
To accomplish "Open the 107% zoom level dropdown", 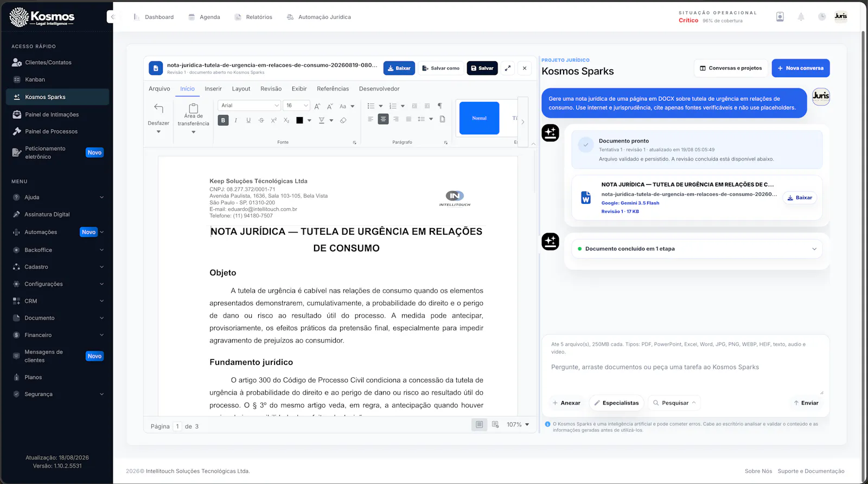I will pos(518,425).
